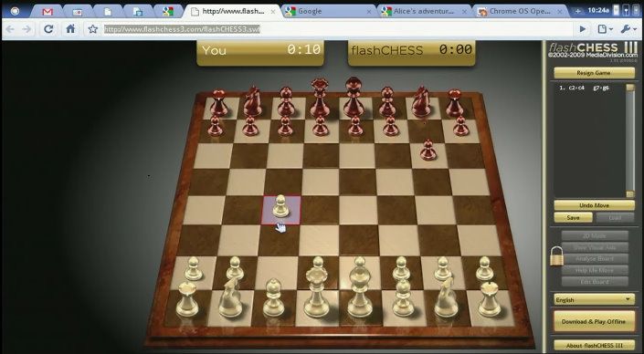This screenshot has width=644, height=354.
Task: Click the go arrow next to address bar
Action: pyautogui.click(x=583, y=29)
